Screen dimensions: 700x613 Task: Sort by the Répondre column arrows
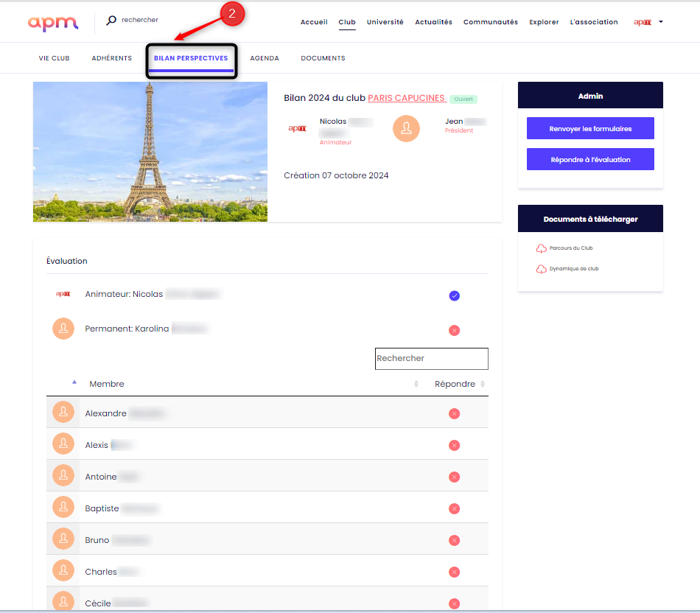click(483, 384)
